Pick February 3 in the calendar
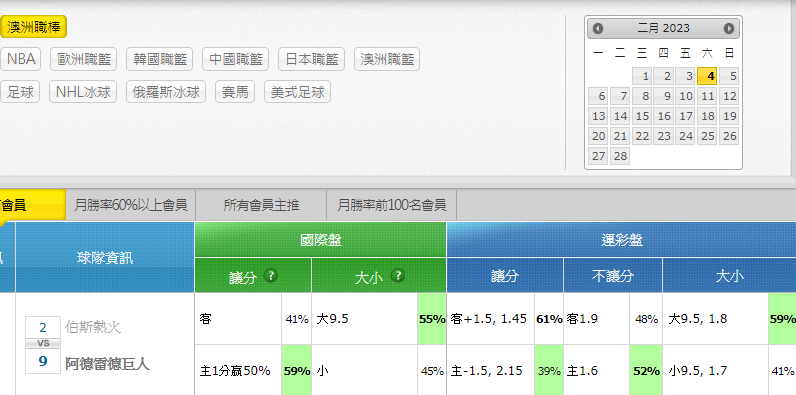The image size is (796, 395). tap(685, 76)
